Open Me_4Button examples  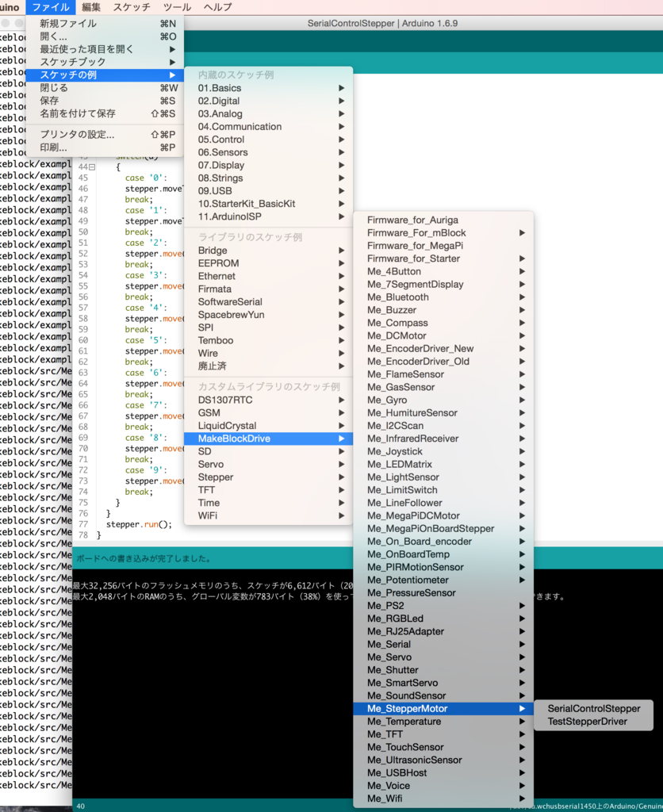(443, 271)
